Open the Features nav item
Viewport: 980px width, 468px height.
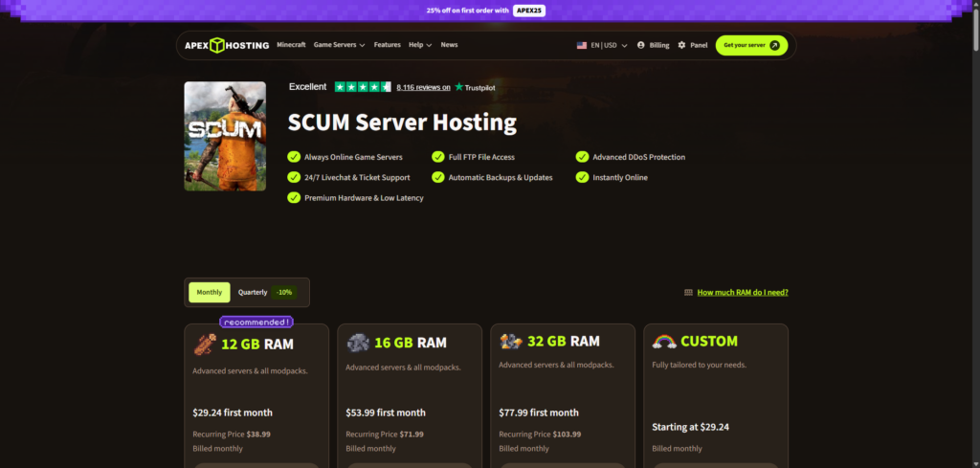(388, 45)
